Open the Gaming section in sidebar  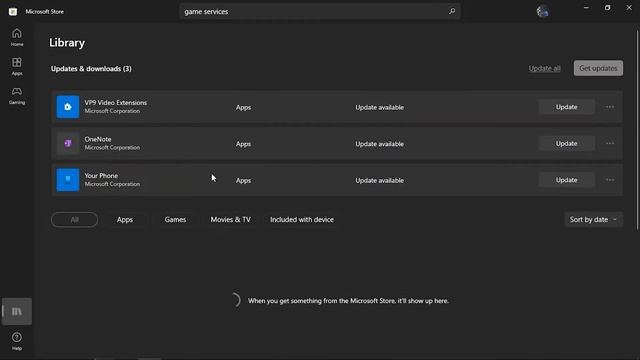coord(17,96)
